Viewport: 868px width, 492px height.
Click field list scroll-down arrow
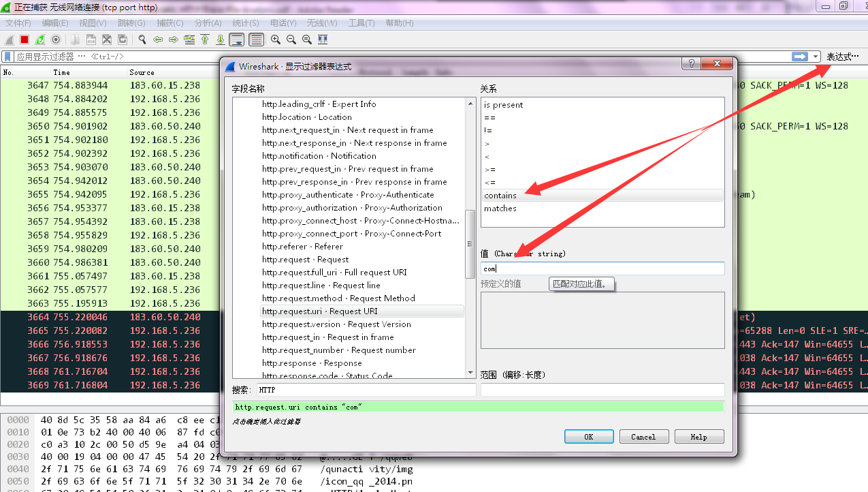470,373
